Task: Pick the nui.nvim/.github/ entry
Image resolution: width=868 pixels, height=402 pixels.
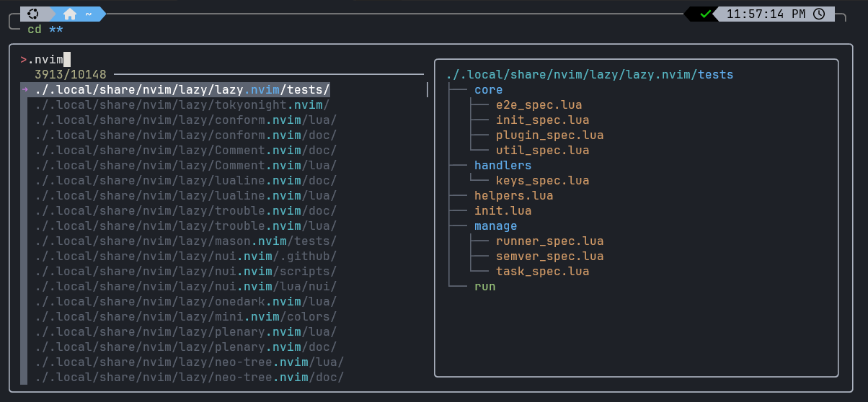Action: (x=185, y=256)
